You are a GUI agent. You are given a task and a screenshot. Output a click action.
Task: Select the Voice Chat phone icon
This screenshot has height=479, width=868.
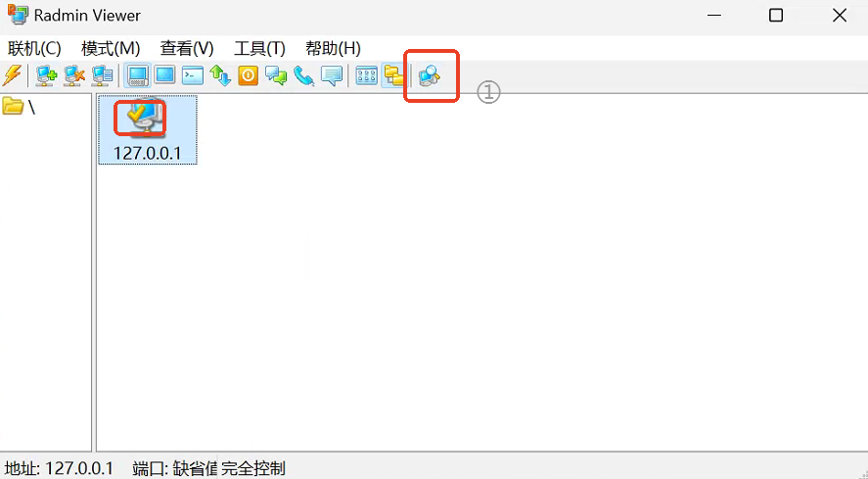(x=304, y=75)
